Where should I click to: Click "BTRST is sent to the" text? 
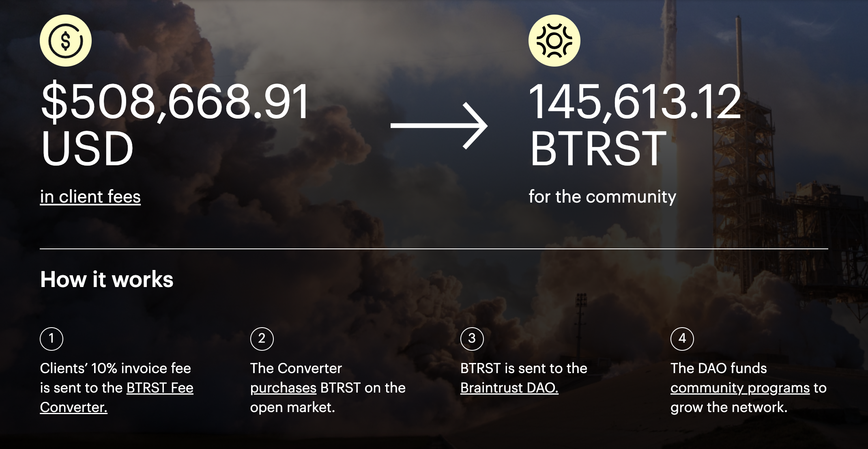click(x=524, y=368)
